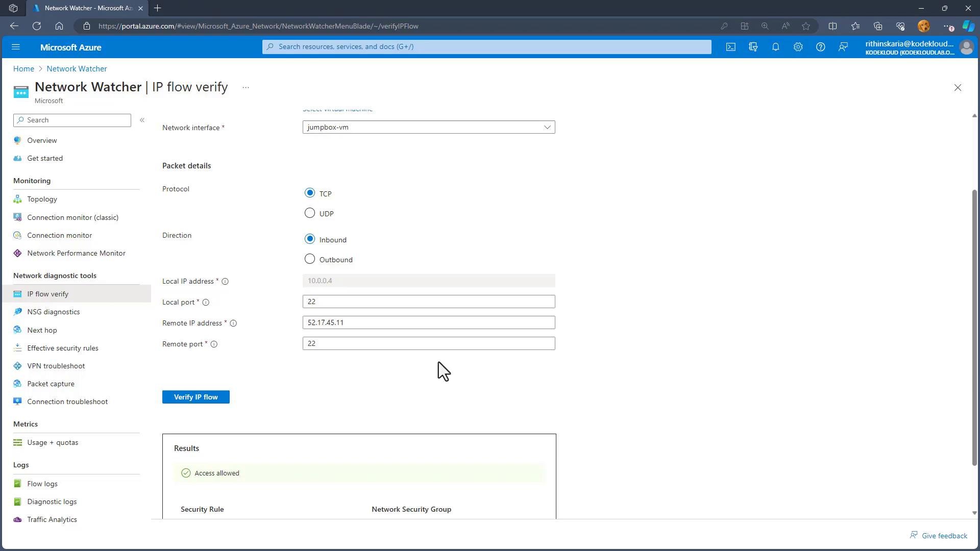Open VPN troubleshoot
The height and width of the screenshot is (551, 980).
(56, 366)
